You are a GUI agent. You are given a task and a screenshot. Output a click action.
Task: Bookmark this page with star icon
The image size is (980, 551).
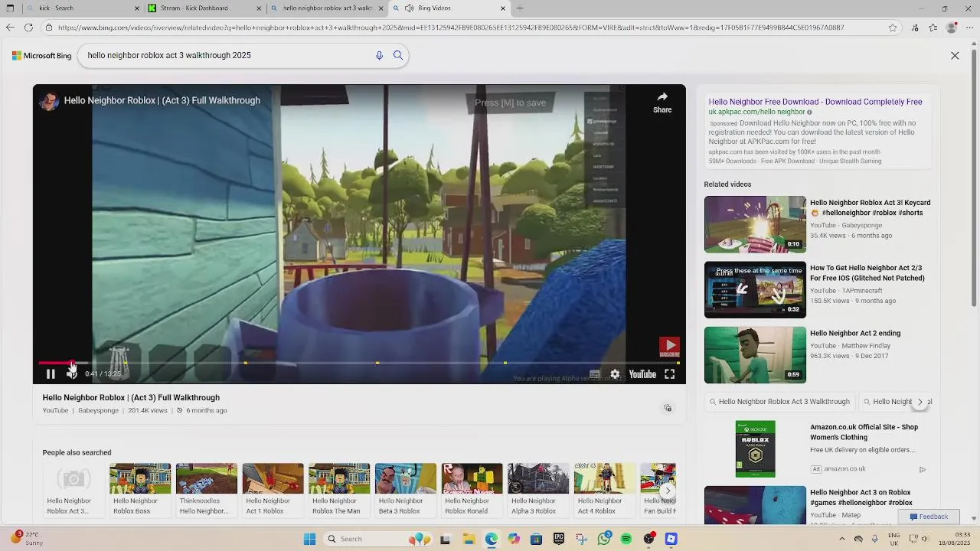point(893,28)
